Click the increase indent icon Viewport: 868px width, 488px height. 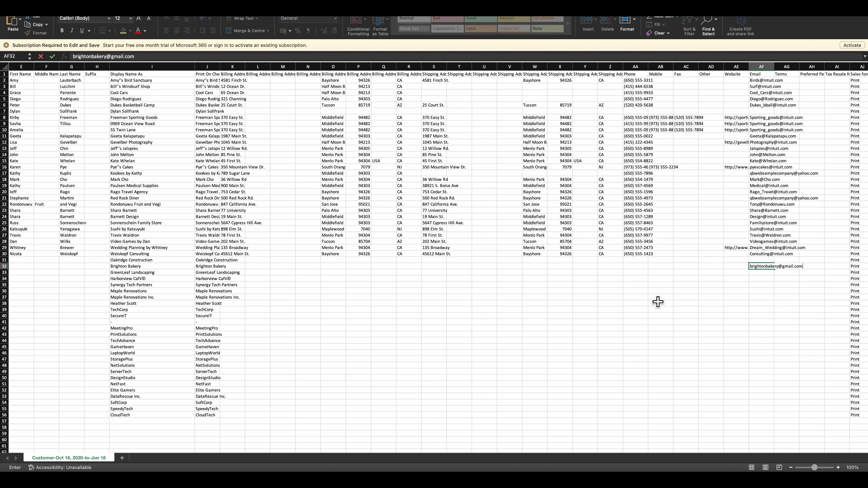tap(213, 31)
